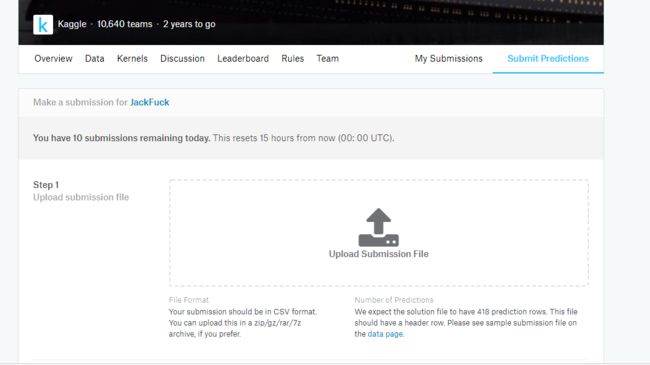650x365 pixels.
Task: Click Upload Submission File label
Action: click(378, 254)
